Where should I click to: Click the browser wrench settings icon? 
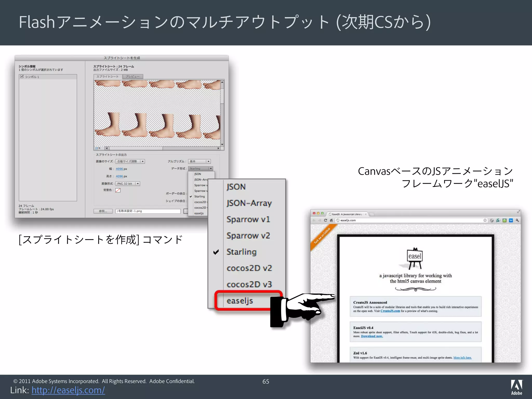tap(517, 220)
